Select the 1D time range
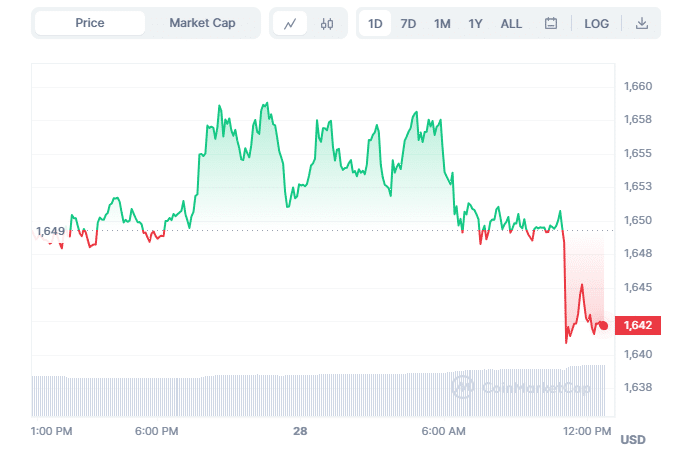The image size is (678, 453). 375,23
